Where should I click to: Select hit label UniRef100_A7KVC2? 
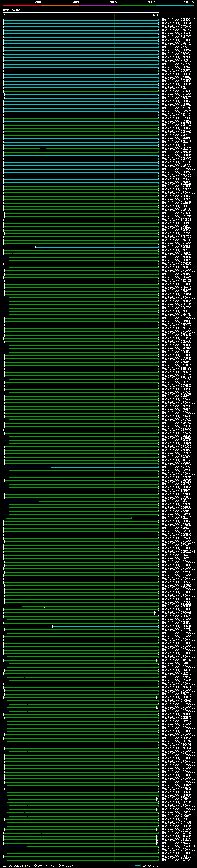pos(177,236)
